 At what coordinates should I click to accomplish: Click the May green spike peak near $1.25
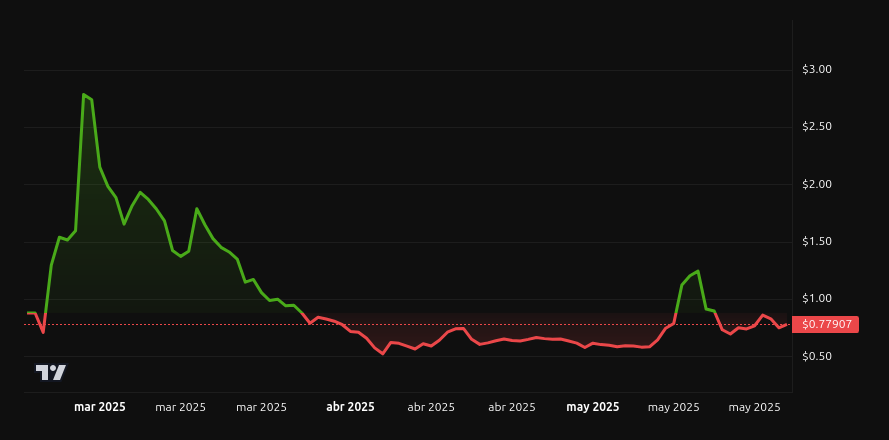tap(698, 271)
